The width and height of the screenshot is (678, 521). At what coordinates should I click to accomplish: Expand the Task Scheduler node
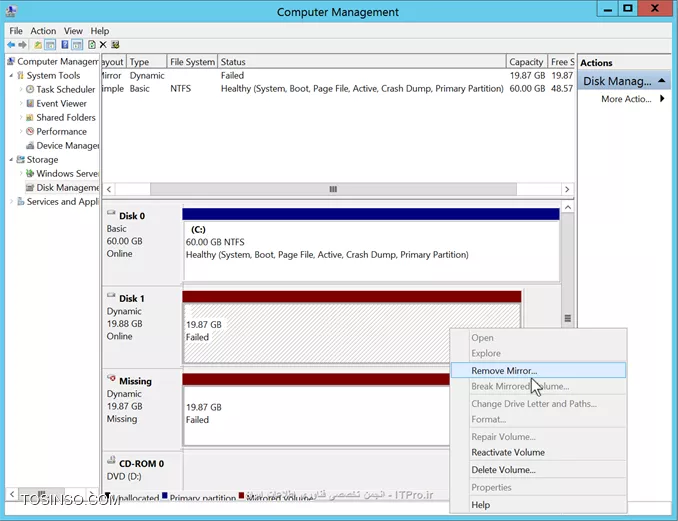coord(21,89)
